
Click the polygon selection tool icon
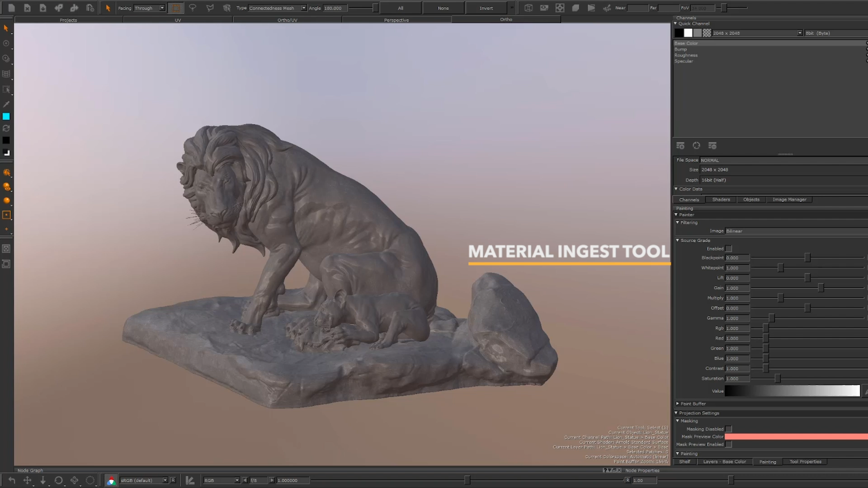[210, 8]
